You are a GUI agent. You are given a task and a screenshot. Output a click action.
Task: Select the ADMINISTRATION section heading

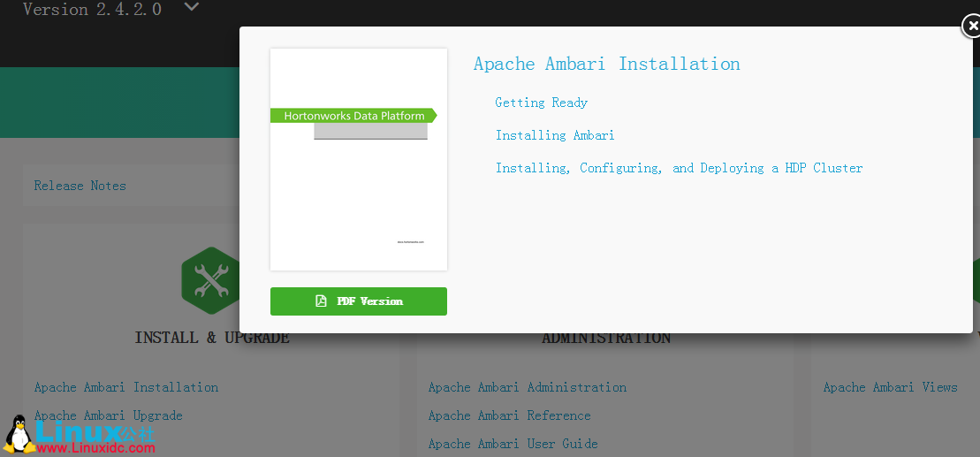coord(605,339)
